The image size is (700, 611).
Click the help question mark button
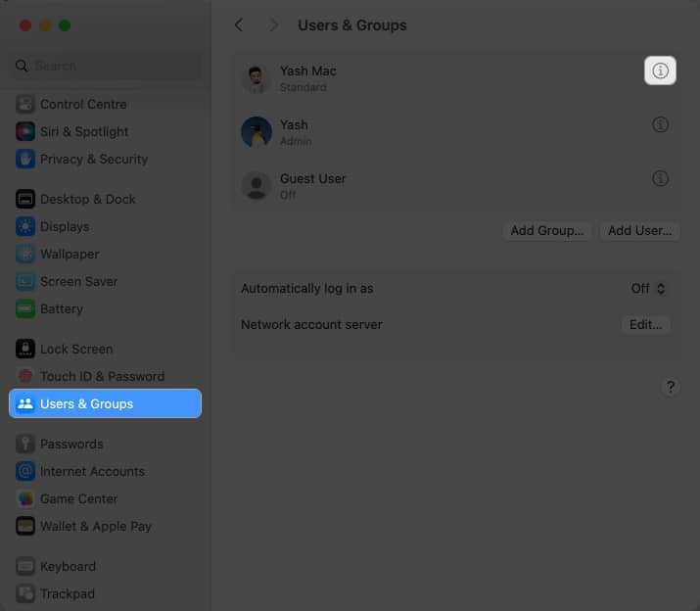(671, 387)
